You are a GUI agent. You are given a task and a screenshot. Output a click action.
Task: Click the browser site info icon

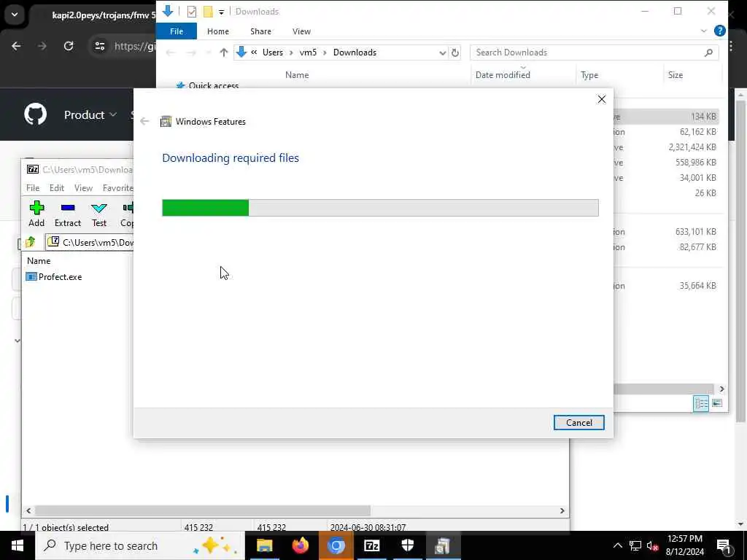99,46
